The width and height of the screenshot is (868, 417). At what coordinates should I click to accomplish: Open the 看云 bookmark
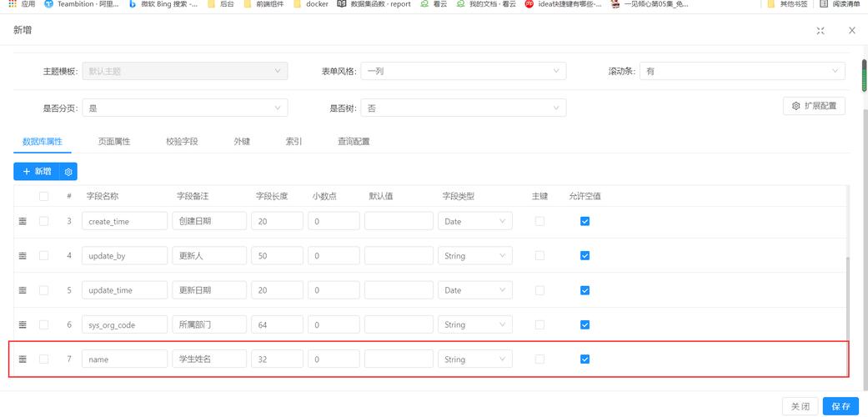(x=434, y=4)
